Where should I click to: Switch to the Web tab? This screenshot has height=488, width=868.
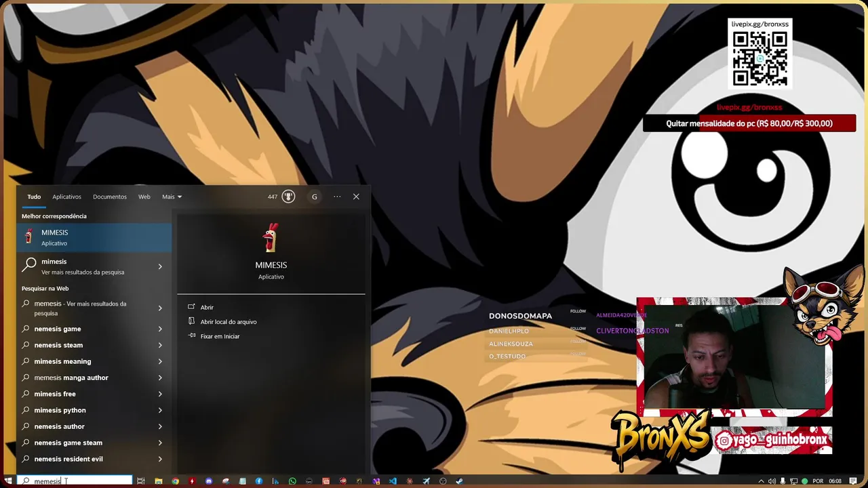pos(144,197)
